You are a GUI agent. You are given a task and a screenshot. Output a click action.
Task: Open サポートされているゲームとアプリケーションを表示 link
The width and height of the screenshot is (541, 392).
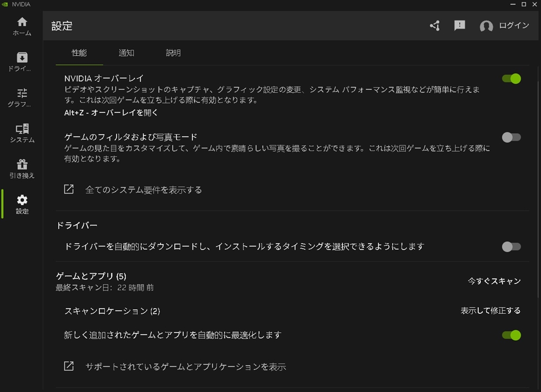click(x=185, y=367)
